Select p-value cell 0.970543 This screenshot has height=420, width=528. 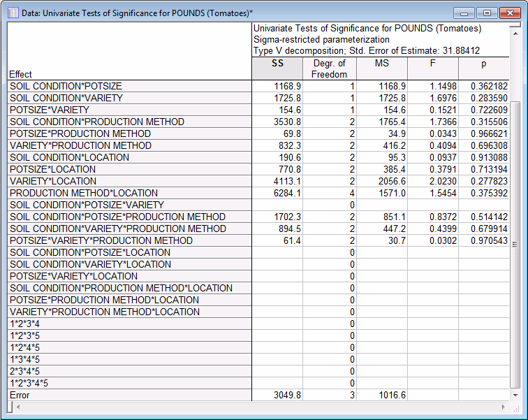pos(484,240)
